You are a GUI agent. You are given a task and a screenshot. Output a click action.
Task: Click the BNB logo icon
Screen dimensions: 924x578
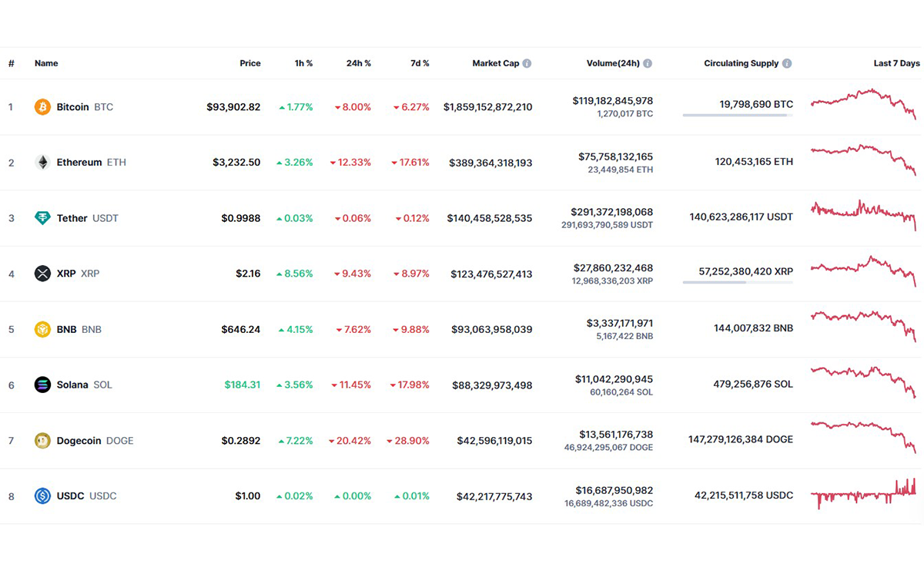(42, 329)
